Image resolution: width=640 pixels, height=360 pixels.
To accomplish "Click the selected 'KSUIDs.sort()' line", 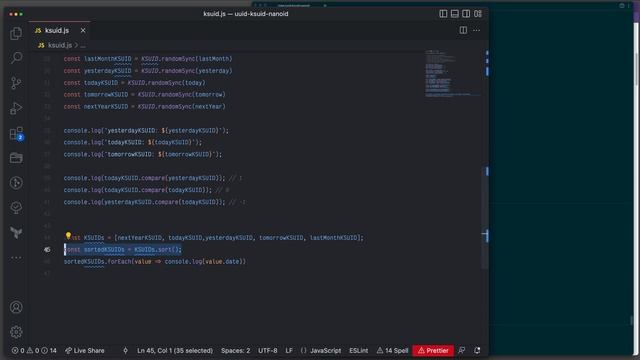I will coord(122,250).
